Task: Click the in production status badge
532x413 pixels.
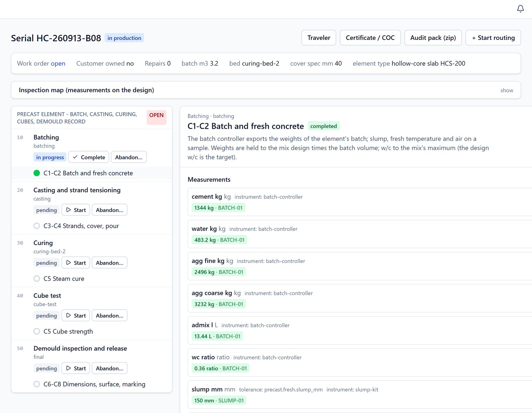Action: tap(124, 38)
